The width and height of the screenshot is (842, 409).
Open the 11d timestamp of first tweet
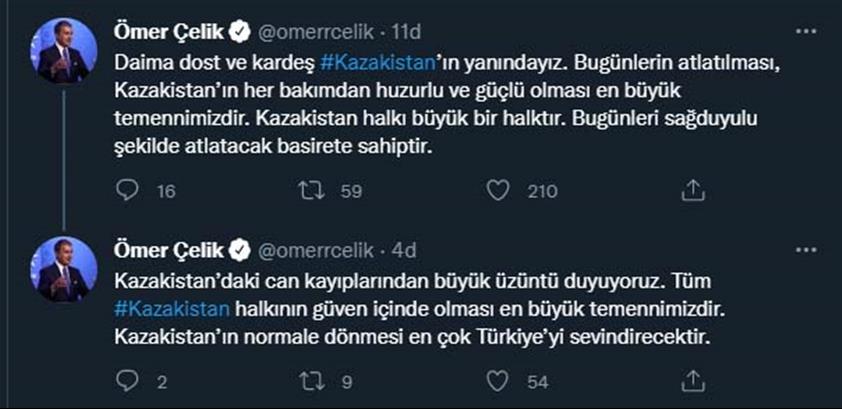tap(408, 34)
